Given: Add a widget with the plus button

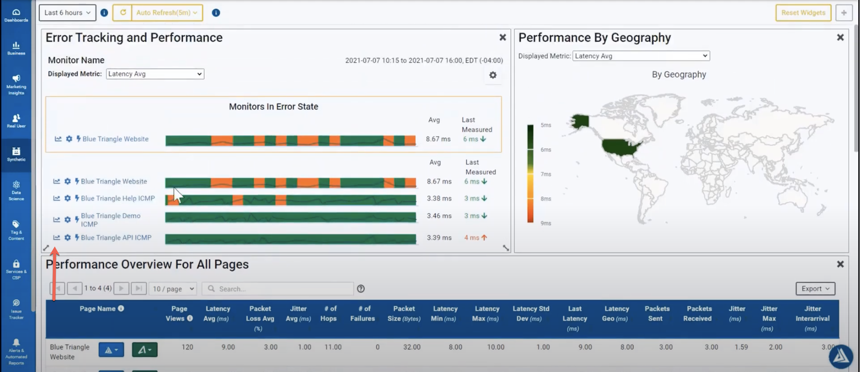Looking at the screenshot, I should point(844,13).
